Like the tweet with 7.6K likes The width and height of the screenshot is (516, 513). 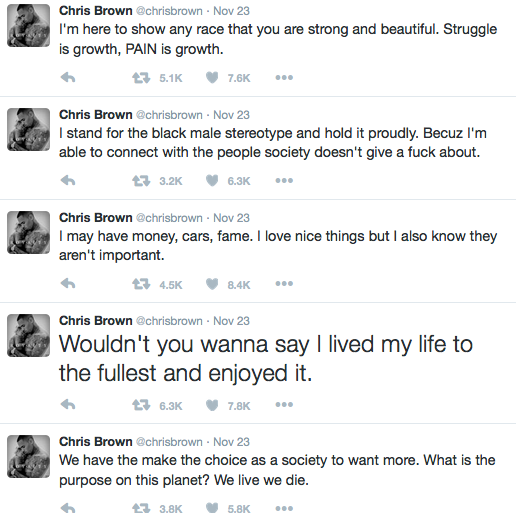(212, 78)
